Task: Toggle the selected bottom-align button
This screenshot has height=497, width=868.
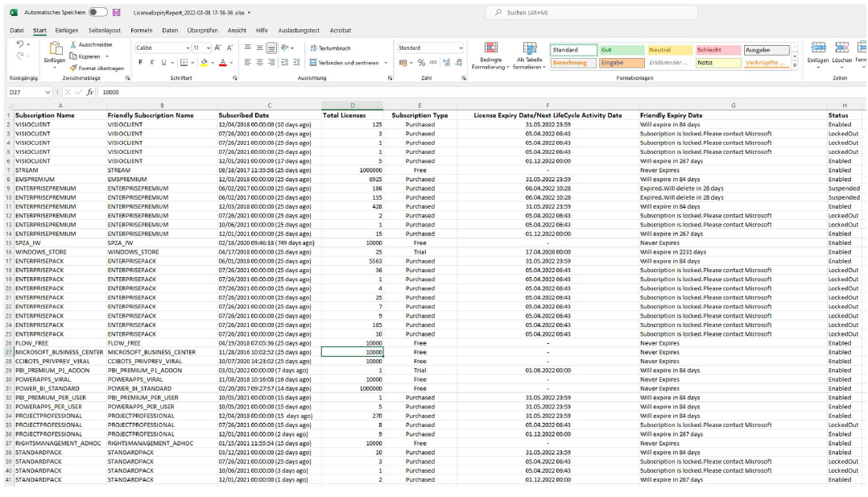Action: tap(271, 48)
